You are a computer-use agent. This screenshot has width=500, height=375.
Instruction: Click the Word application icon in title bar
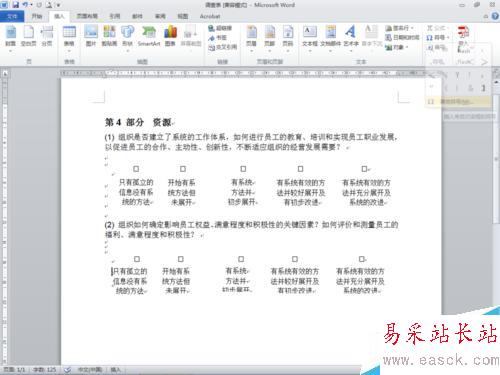click(x=4, y=5)
